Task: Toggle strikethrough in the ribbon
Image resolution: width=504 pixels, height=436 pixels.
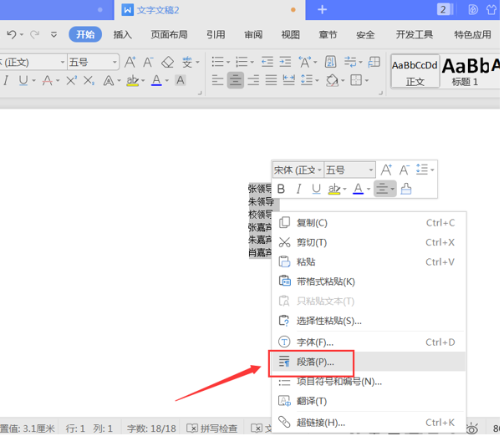Action: coord(48,80)
